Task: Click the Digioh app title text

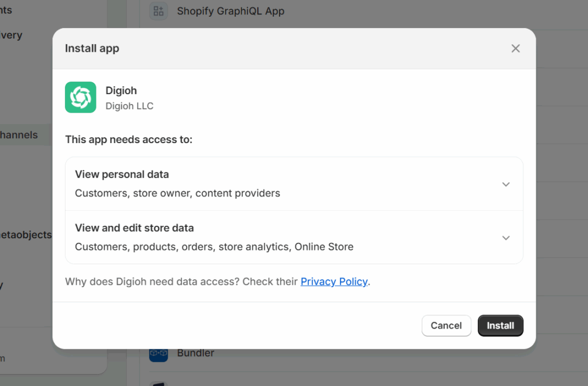Action: click(x=121, y=90)
